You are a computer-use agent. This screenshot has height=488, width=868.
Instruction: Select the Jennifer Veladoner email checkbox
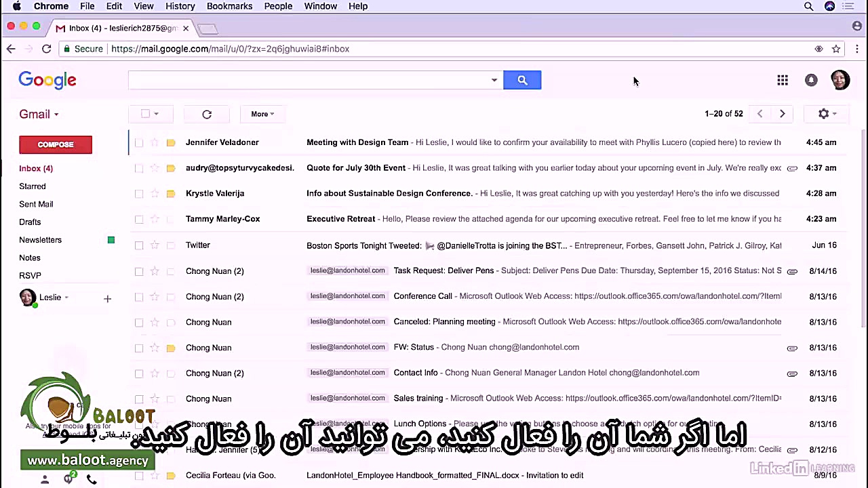(139, 142)
